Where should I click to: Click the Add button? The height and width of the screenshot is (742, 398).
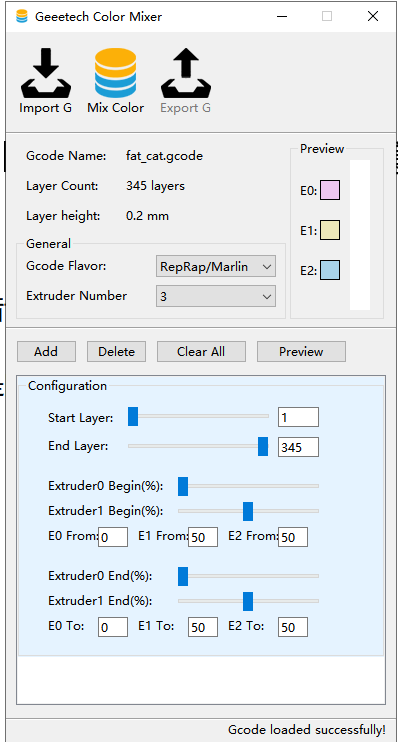pos(46,352)
